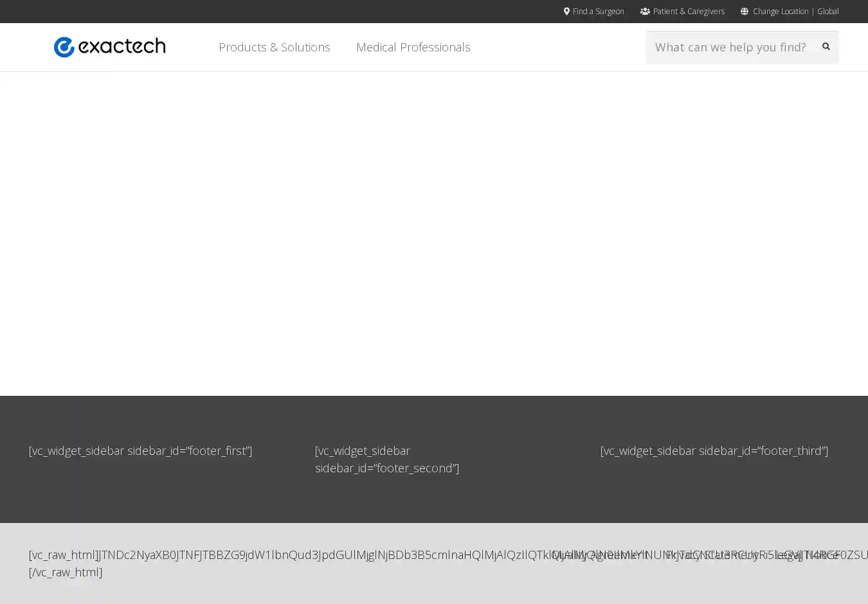Screen dimensions: 868x604
Task: Open the Medical Professionals menu
Action: click(x=413, y=47)
